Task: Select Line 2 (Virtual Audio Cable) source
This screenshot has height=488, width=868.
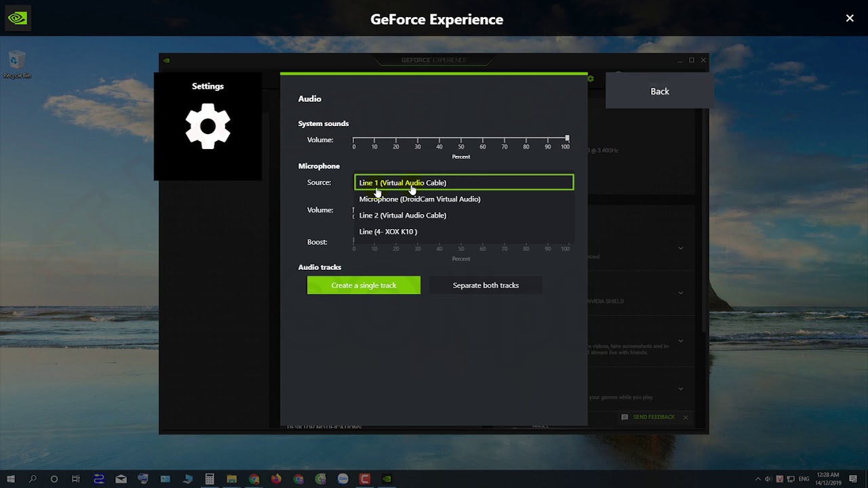Action: coord(464,215)
